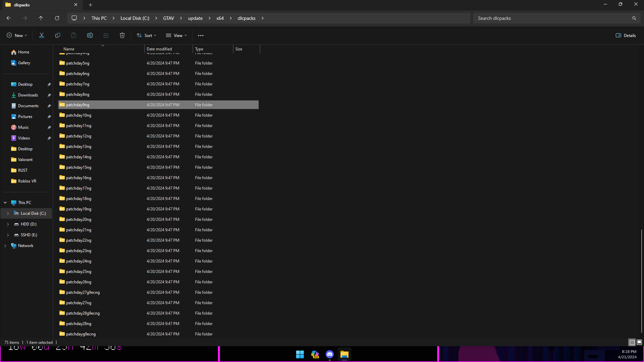Toggle the Details pane
The height and width of the screenshot is (362, 644).
click(x=626, y=35)
